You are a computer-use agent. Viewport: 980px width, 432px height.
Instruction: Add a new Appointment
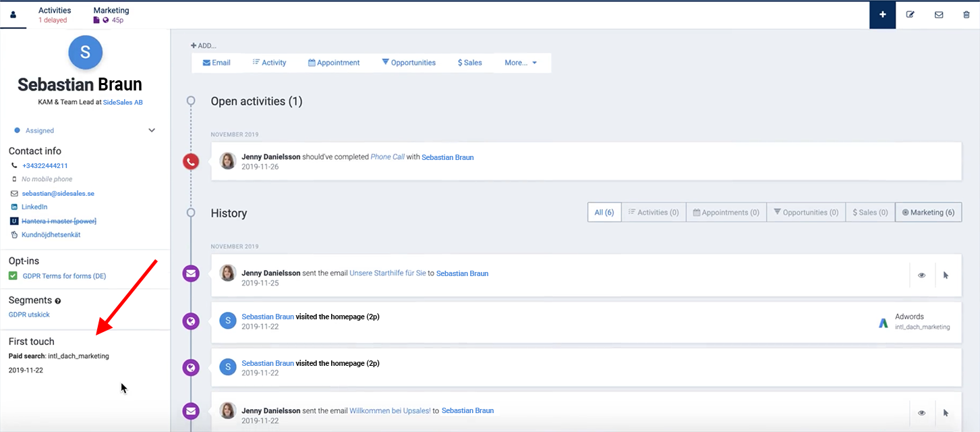[x=334, y=63]
